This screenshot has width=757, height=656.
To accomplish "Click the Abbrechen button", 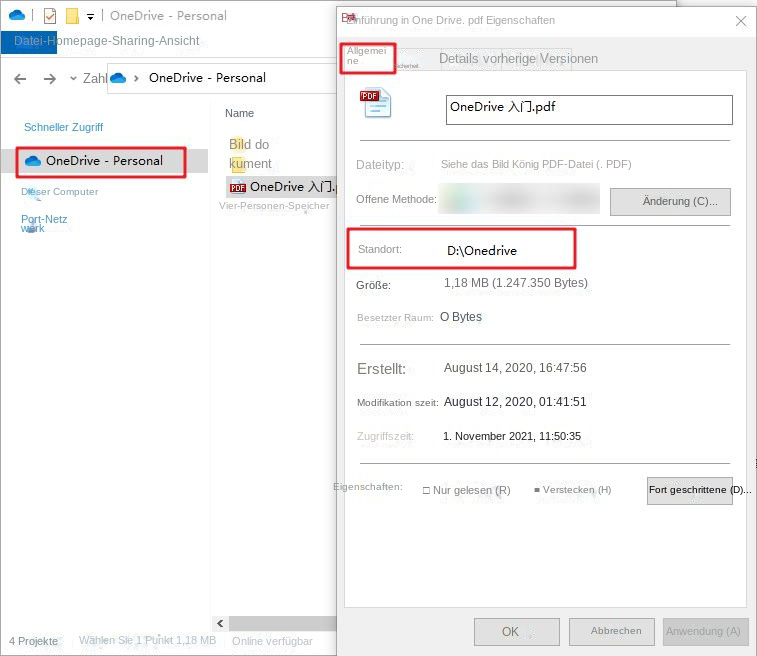I will 612,632.
